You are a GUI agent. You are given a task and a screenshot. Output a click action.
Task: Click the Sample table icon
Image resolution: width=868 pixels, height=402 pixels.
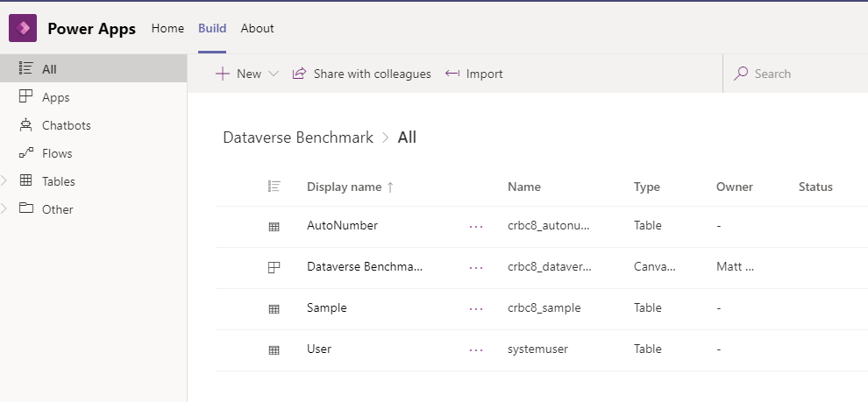[274, 308]
